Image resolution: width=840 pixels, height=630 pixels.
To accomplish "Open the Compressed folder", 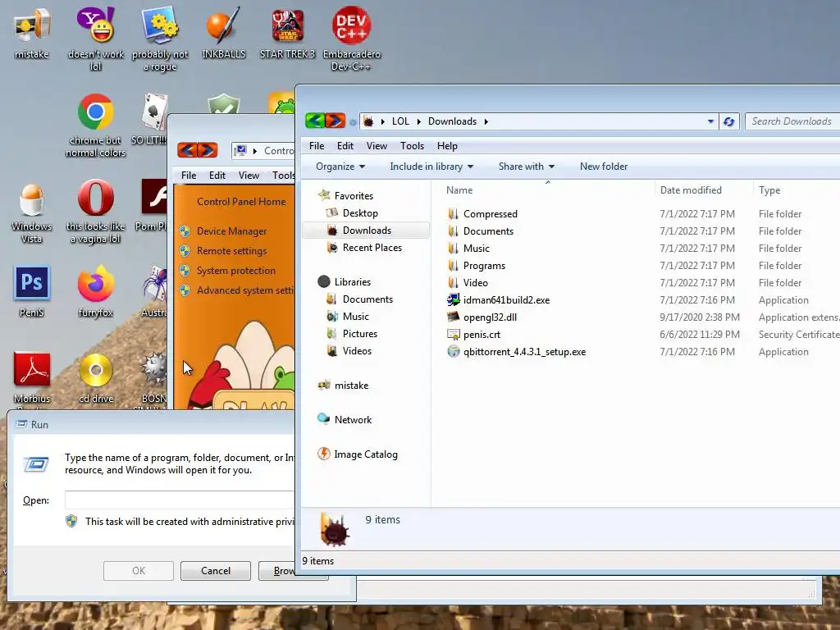I will [491, 214].
